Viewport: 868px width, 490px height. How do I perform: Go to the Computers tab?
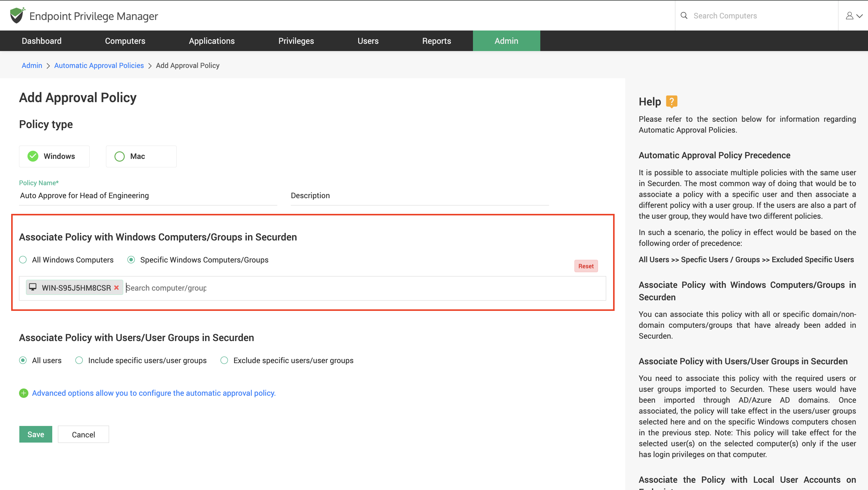click(x=125, y=41)
